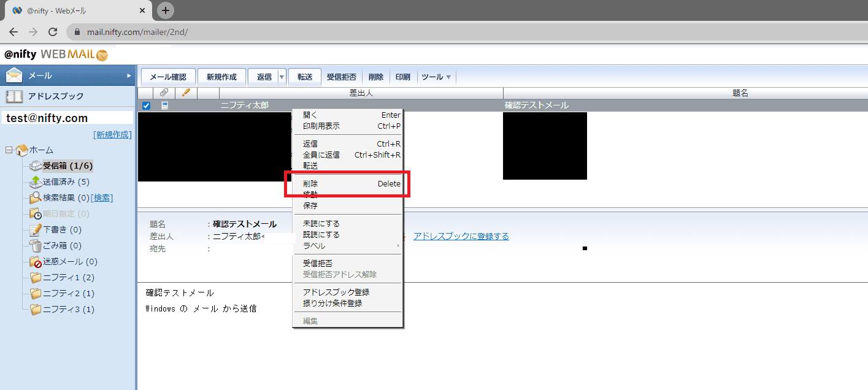The image size is (868, 390).
Task: Uncheck the ニフティ太郎 message checkbox
Action: (146, 105)
